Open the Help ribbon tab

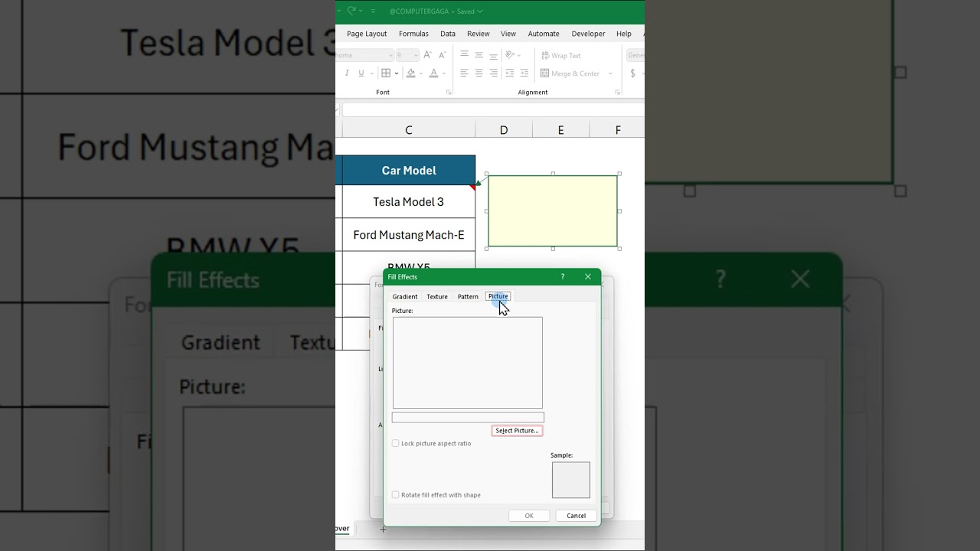(624, 34)
